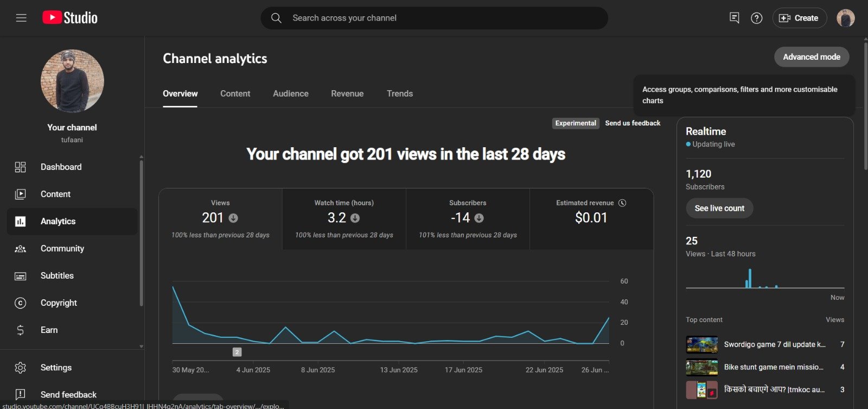Select the Views metric card

coord(220,219)
